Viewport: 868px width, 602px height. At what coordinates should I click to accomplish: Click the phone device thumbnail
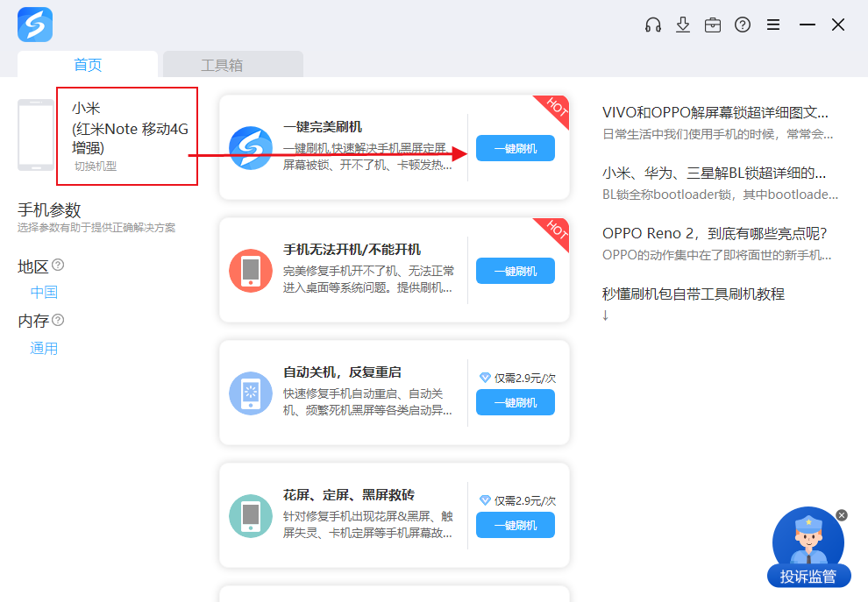click(36, 134)
